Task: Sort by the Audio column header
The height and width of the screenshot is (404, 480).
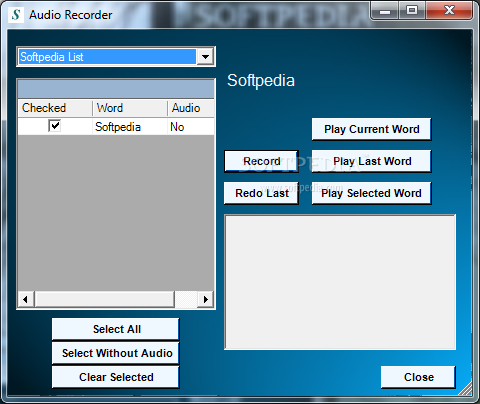Action: (x=191, y=108)
